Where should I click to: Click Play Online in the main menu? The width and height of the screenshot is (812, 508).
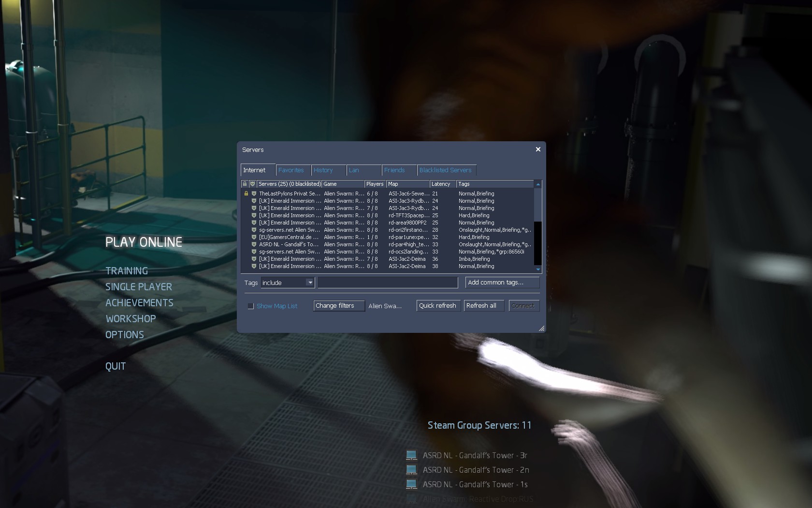point(144,242)
